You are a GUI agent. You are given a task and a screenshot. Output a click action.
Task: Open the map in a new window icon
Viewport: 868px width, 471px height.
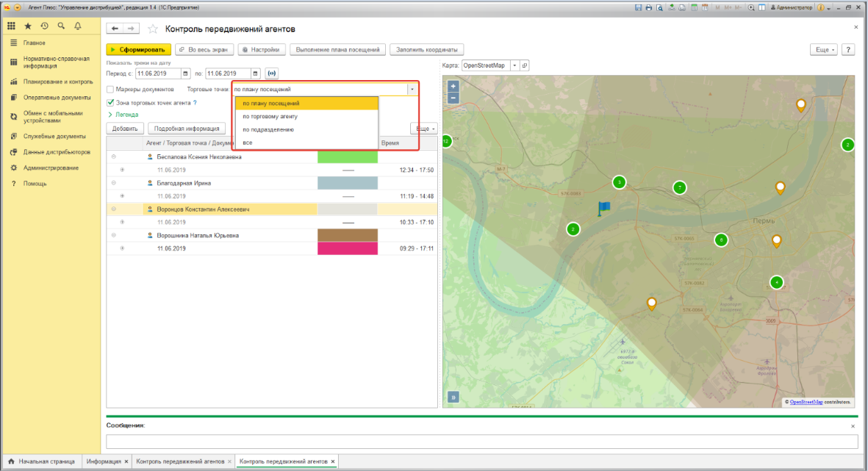pos(524,65)
